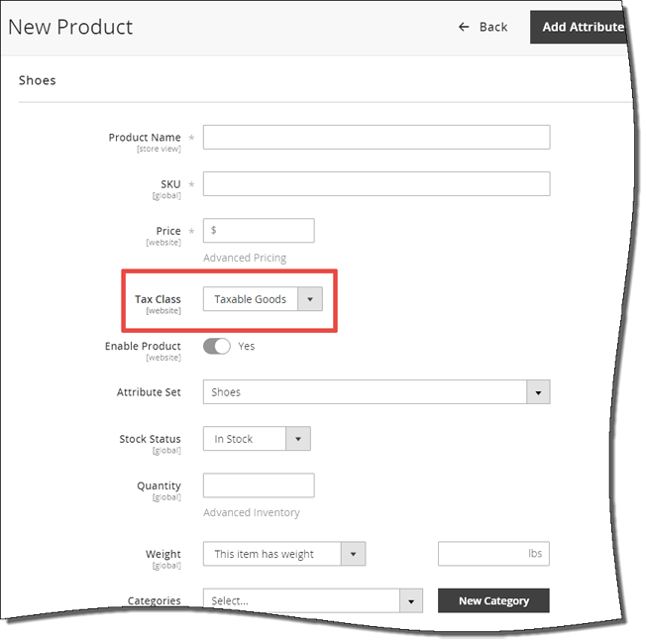Image resolution: width=647 pixels, height=644 pixels.
Task: Click the Tax Class label
Action: click(158, 299)
